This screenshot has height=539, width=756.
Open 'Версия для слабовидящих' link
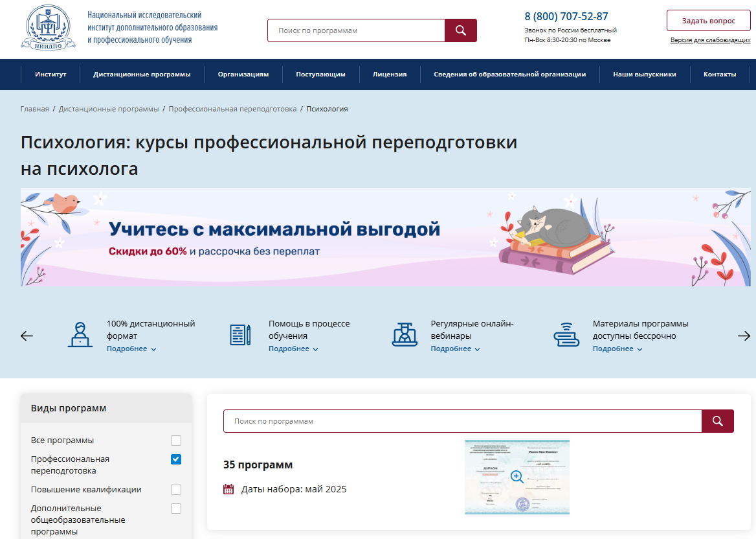tap(710, 40)
